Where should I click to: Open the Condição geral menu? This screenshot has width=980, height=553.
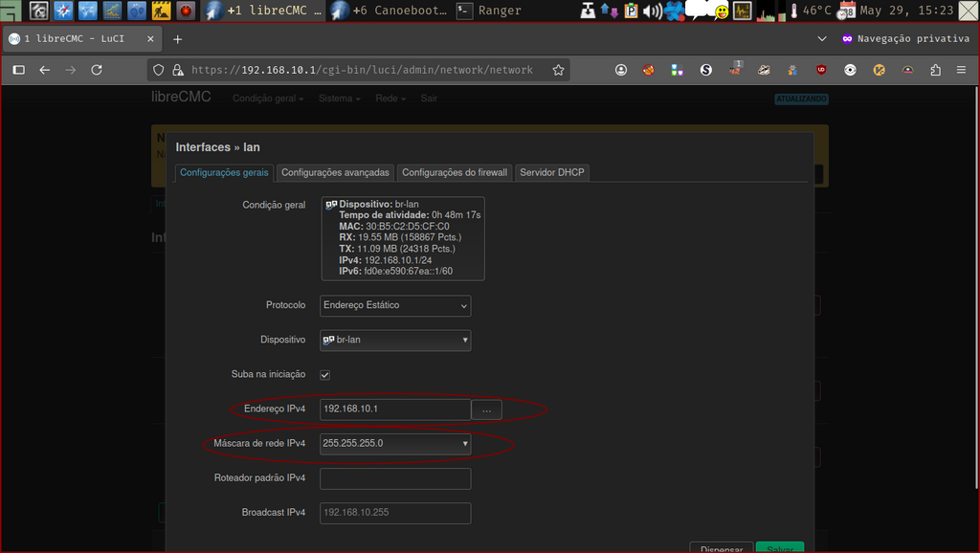268,99
